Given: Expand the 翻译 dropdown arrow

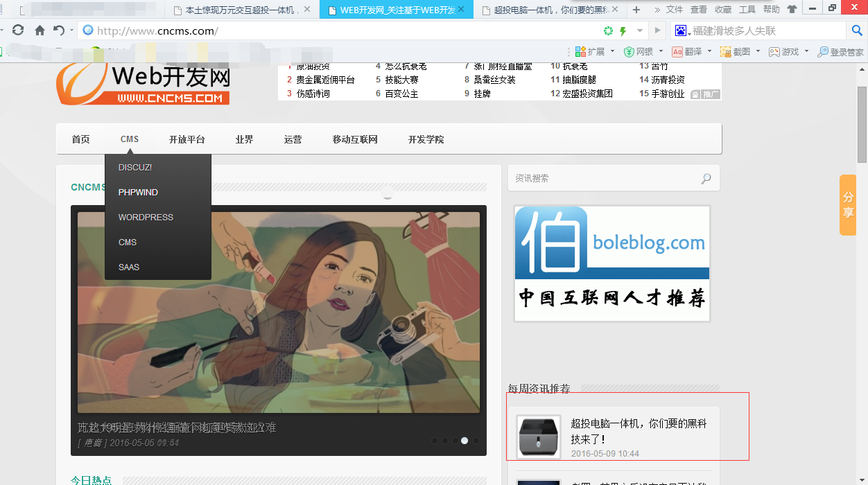Looking at the screenshot, I should click(709, 52).
